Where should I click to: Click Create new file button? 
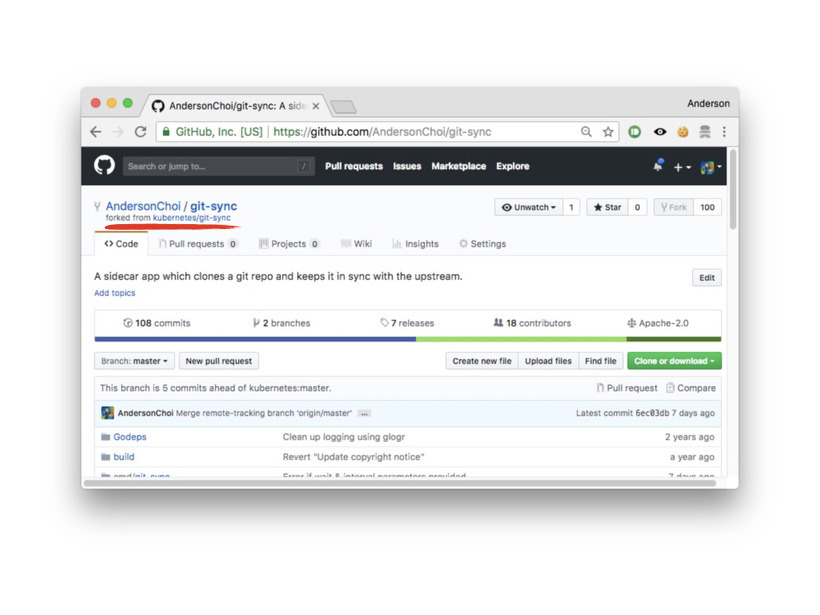point(482,361)
